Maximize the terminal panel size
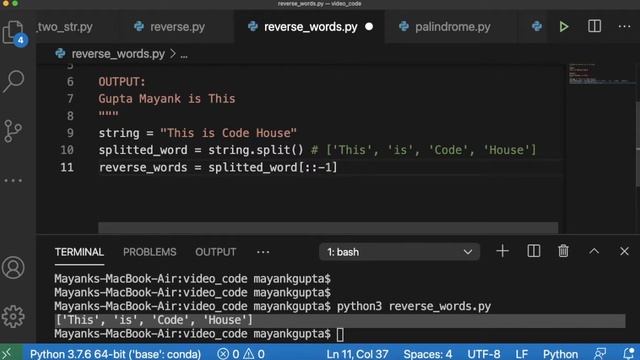 point(594,251)
